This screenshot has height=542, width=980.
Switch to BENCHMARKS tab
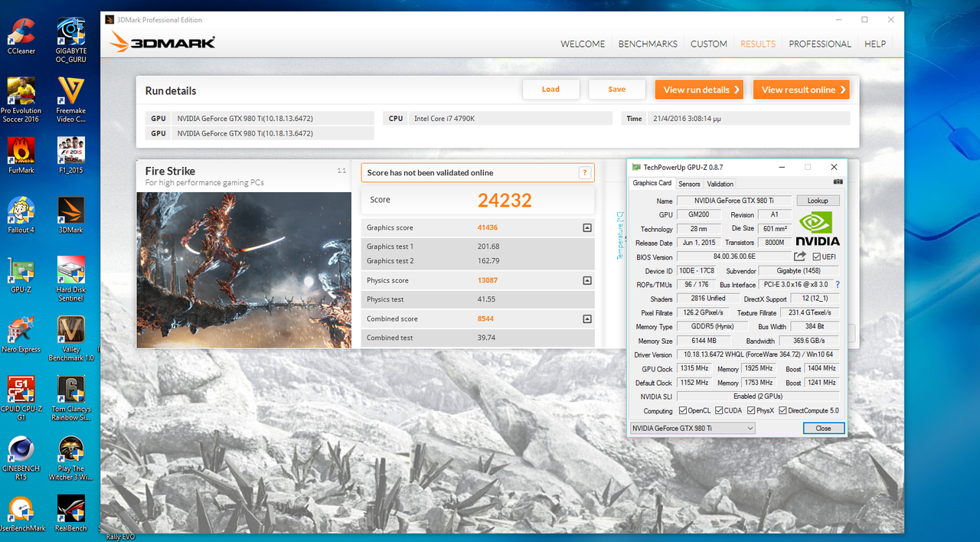tap(648, 44)
